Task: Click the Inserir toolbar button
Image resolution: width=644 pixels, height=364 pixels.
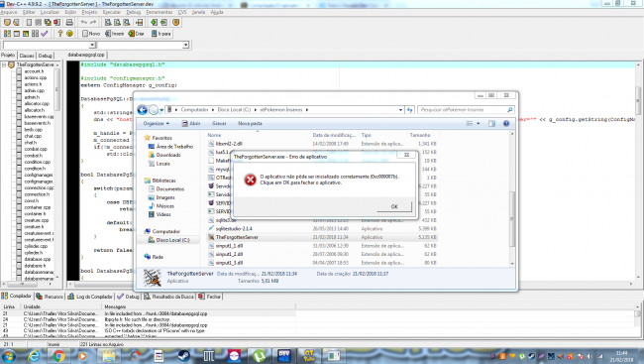Action: [x=115, y=34]
